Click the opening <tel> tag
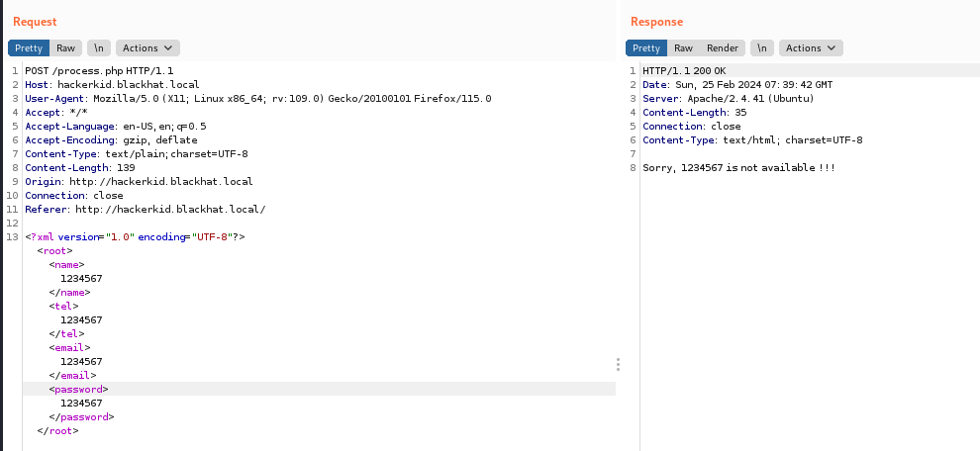Image resolution: width=980 pixels, height=451 pixels. [x=63, y=306]
